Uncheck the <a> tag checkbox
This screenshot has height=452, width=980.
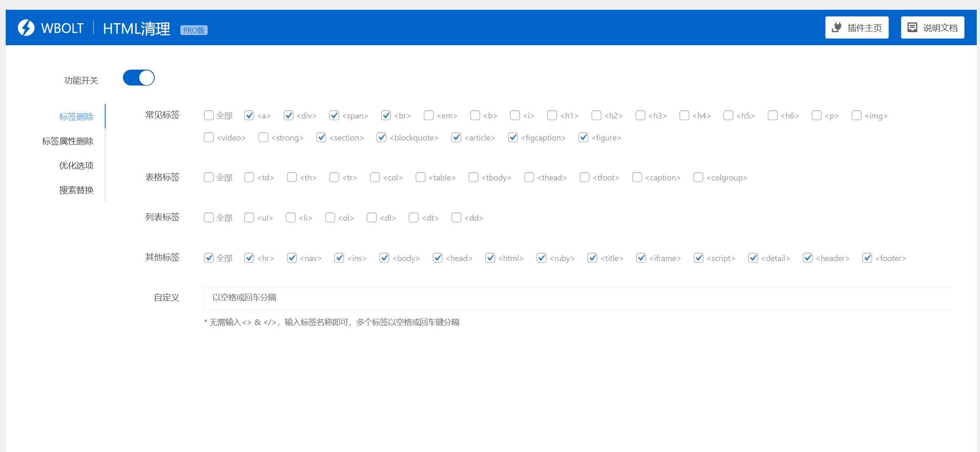[249, 116]
